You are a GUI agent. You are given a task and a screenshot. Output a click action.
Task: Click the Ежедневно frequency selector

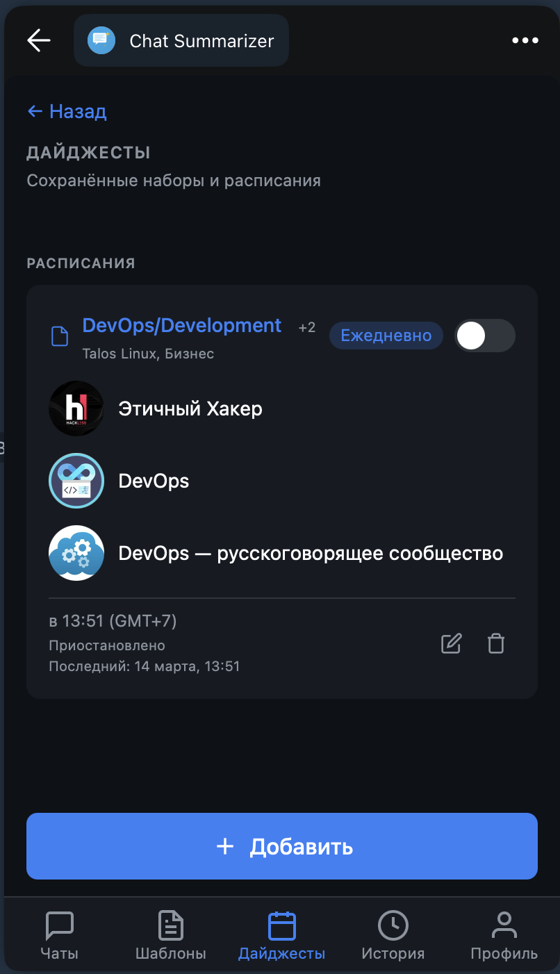386,335
